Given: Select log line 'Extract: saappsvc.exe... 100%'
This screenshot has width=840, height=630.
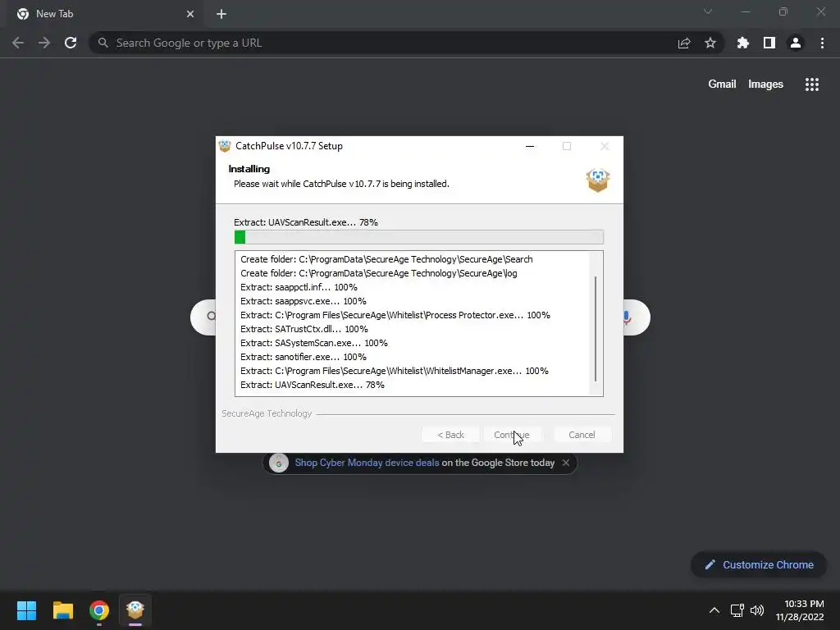Looking at the screenshot, I should pyautogui.click(x=304, y=301).
